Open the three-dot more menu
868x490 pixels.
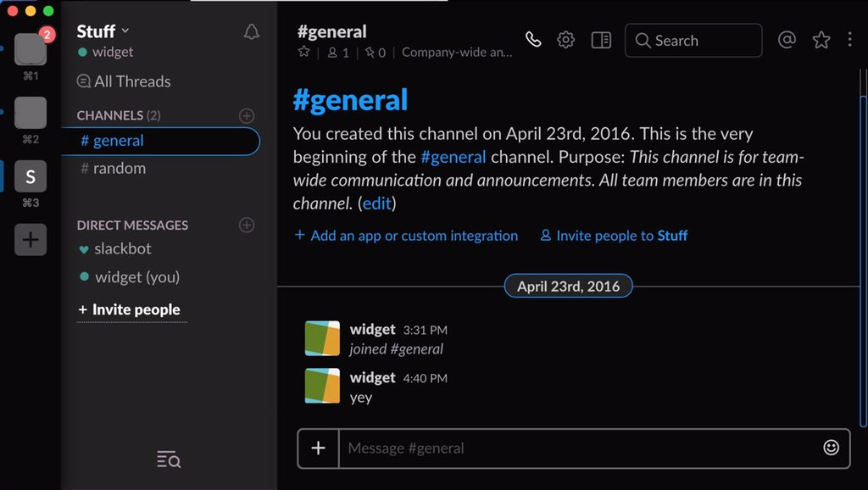(850, 40)
